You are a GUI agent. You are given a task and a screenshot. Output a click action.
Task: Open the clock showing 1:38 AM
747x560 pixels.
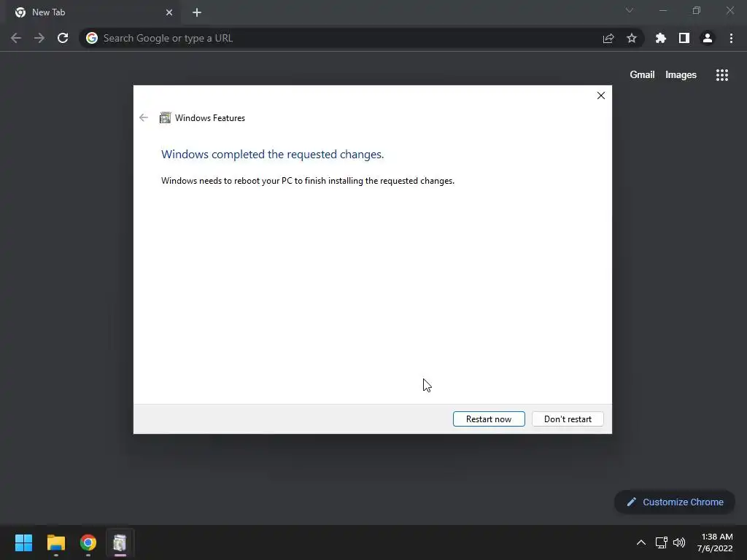715,542
